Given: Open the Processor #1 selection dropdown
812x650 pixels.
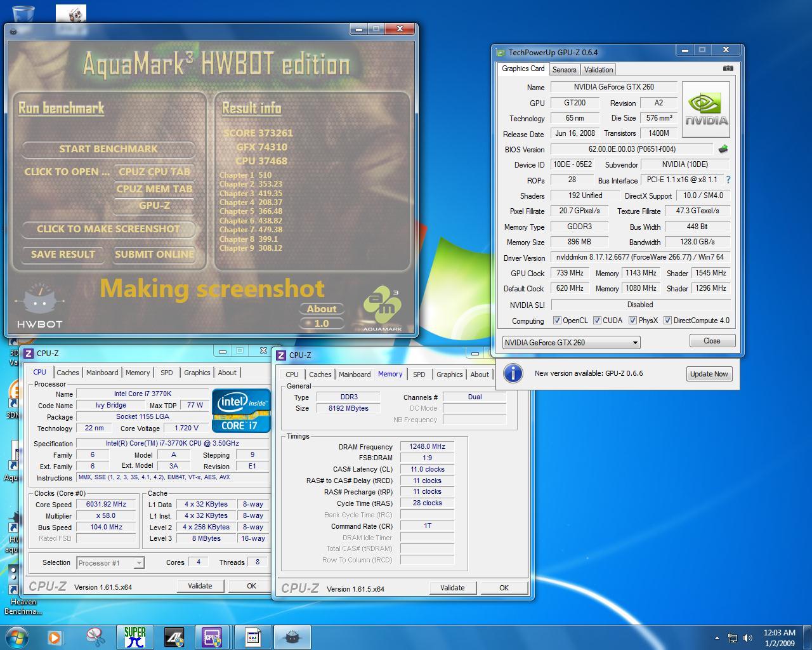Looking at the screenshot, I should [x=110, y=563].
